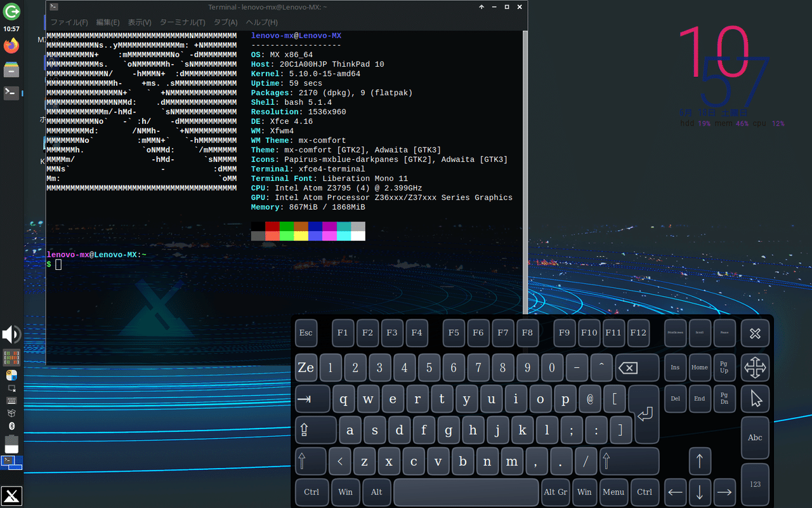Toggle the Ctrl key next to the Menu key

[645, 491]
